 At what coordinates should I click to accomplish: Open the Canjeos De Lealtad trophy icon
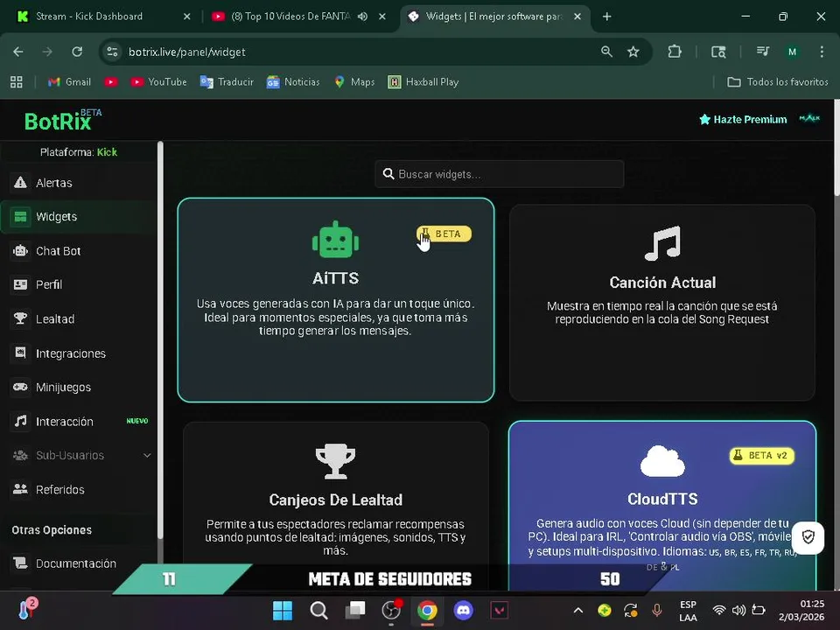(335, 461)
